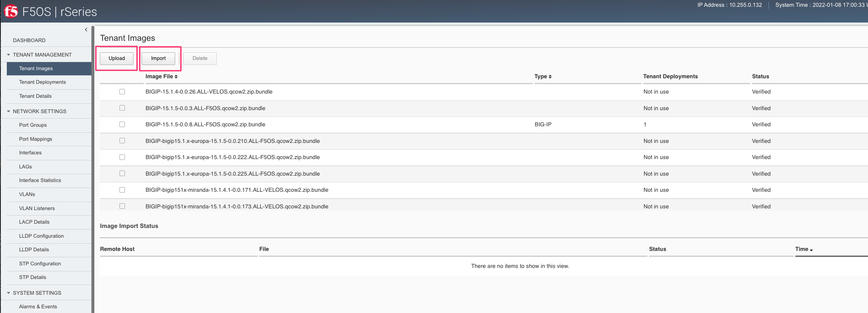The height and width of the screenshot is (313, 868).
Task: Collapse the System Settings section
Action: [x=9, y=293]
